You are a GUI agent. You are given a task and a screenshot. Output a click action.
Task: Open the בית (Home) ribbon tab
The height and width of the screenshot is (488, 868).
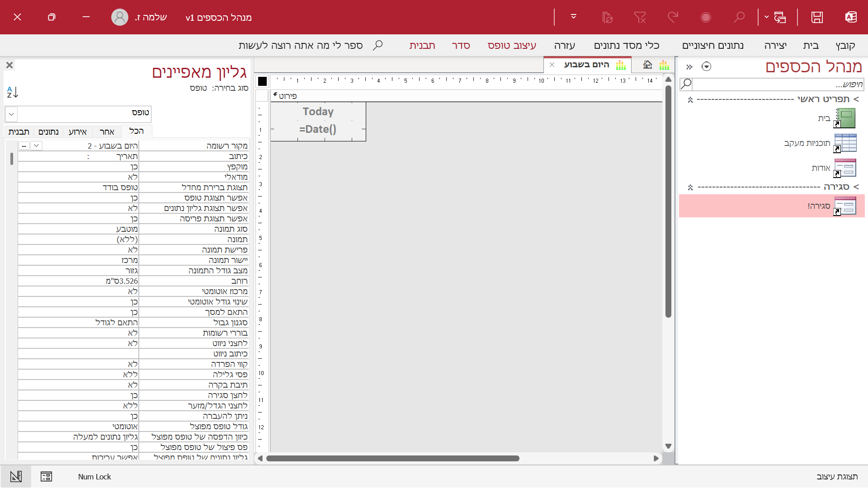pyautogui.click(x=811, y=45)
